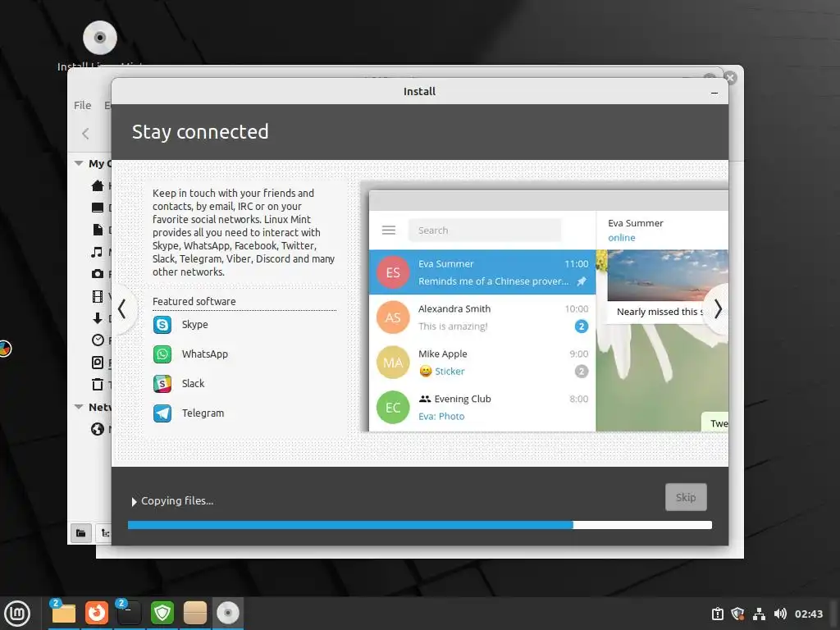Minimize the Install window
This screenshot has height=630, width=840.
click(x=714, y=93)
